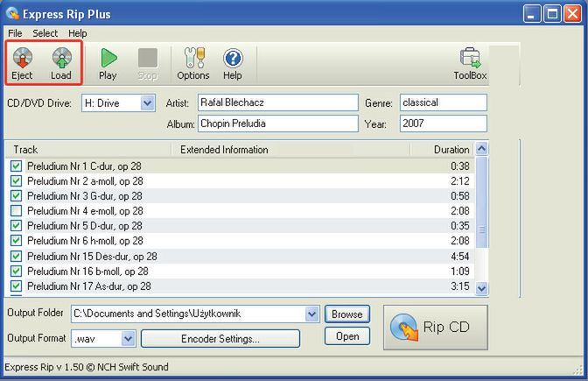Click the Extended Information column header
The width and height of the screenshot is (588, 381).
tap(291, 150)
